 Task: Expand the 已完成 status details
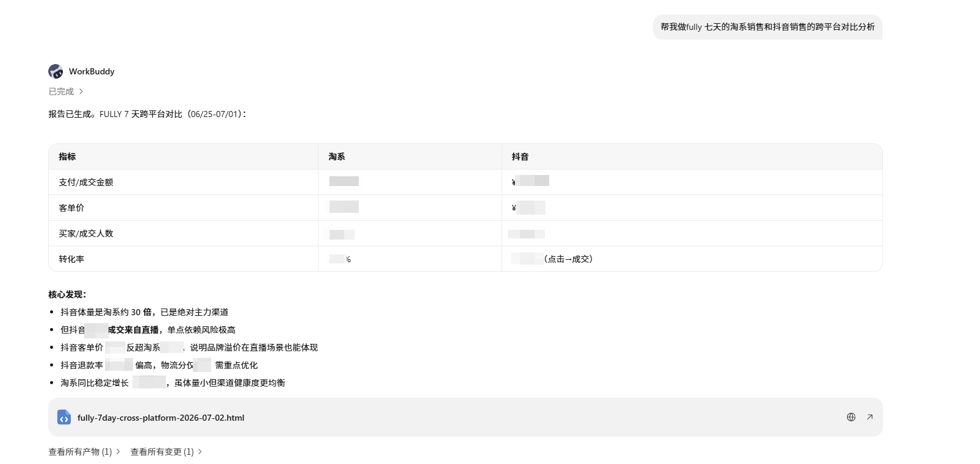pos(66,91)
